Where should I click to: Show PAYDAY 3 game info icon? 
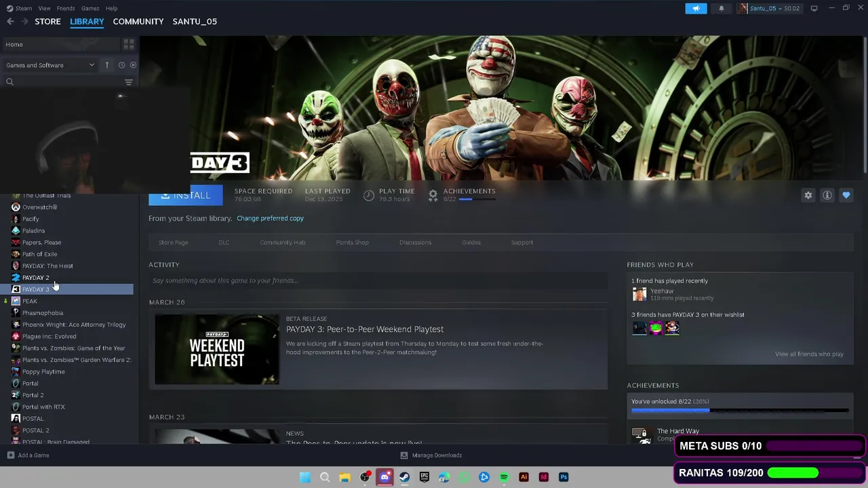pos(827,195)
